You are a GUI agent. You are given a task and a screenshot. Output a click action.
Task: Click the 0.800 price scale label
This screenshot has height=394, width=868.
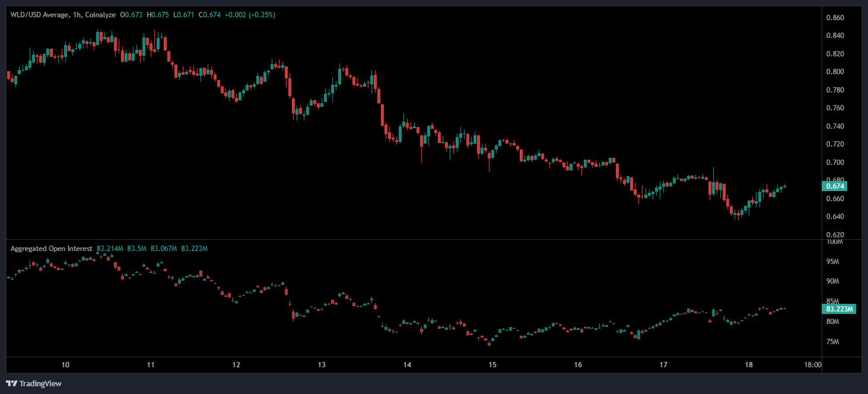835,72
